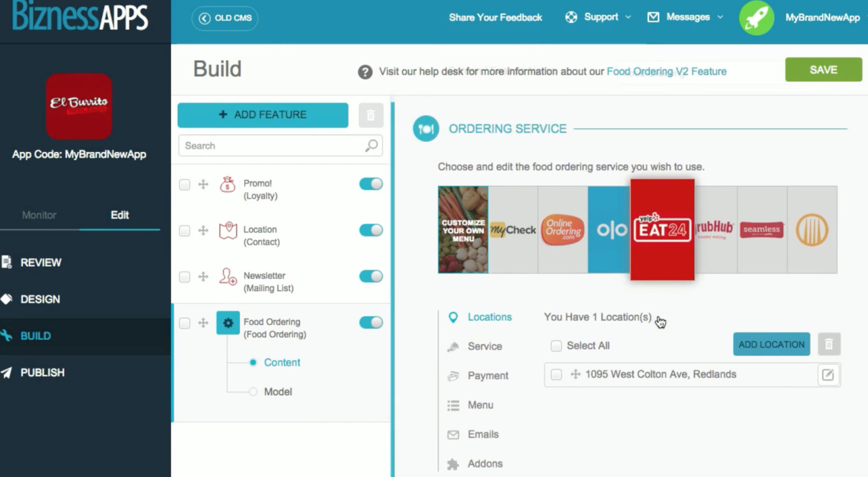This screenshot has height=477, width=868.
Task: Open the Food Ordering V2 Feature link
Action: (666, 72)
